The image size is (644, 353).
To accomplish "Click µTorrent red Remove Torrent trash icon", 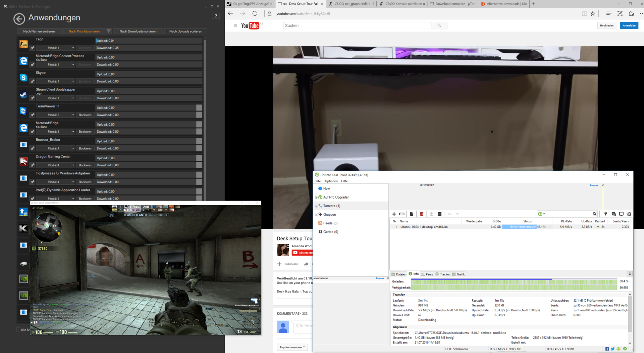I will (422, 214).
